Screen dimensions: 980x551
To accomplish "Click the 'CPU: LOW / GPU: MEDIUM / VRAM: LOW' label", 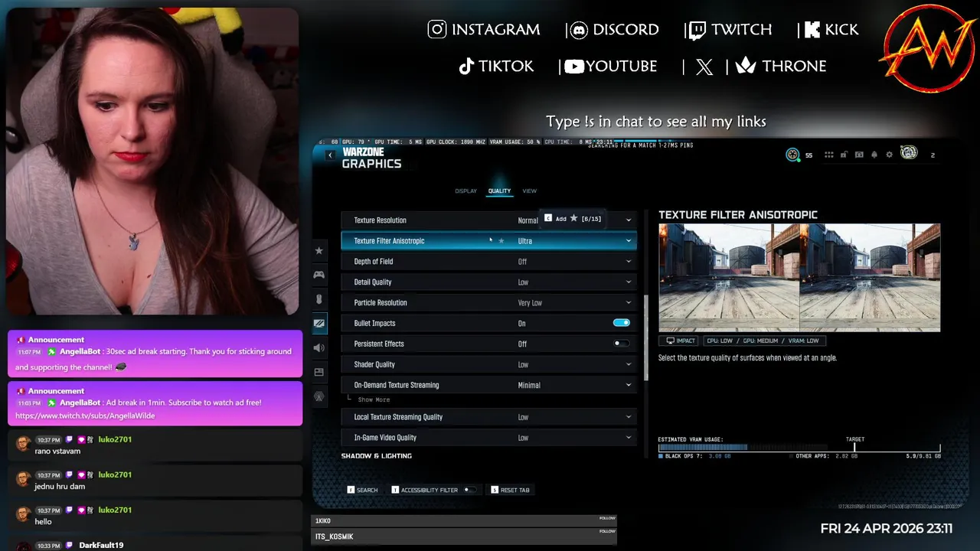I will (x=765, y=341).
